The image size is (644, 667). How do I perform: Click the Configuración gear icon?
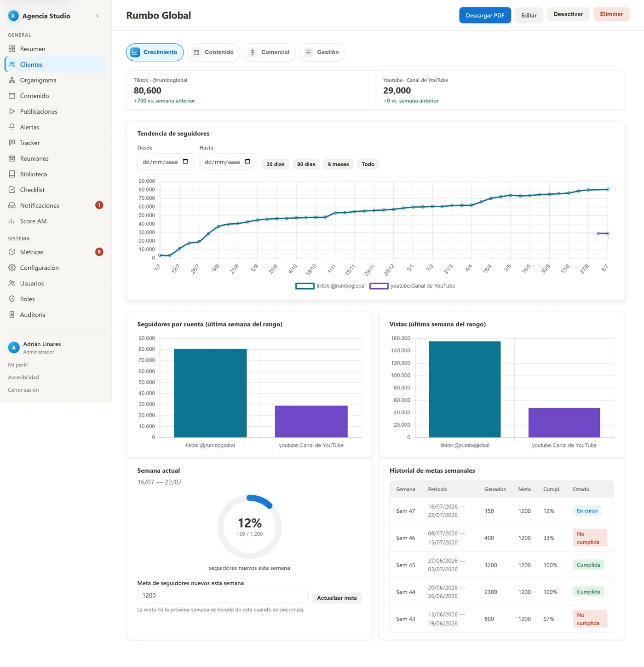[x=12, y=267]
